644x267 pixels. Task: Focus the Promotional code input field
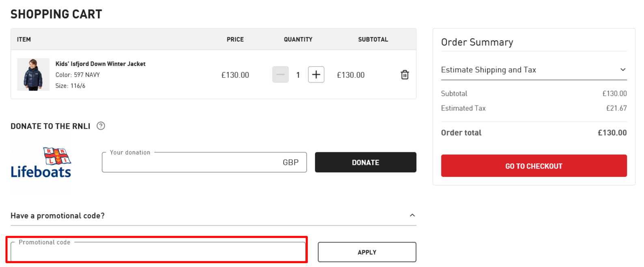pos(158,252)
